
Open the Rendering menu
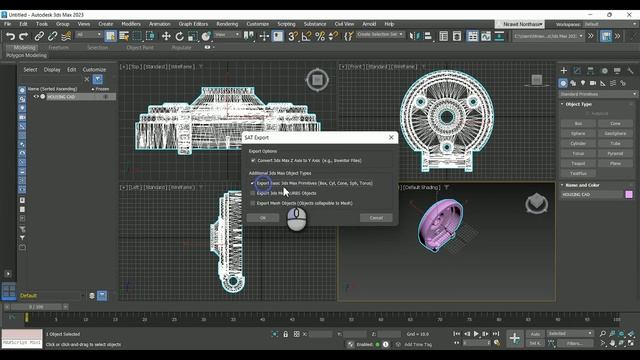(x=227, y=24)
